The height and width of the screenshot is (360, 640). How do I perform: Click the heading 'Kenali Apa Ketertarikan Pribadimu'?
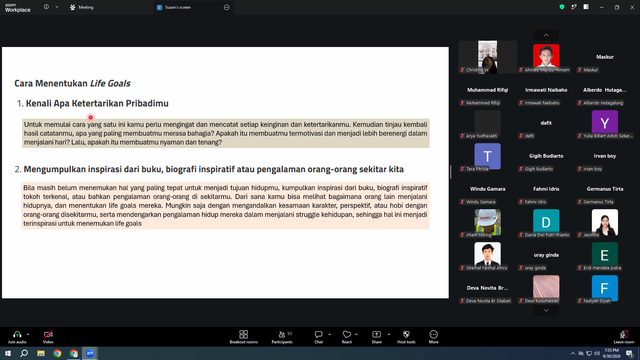97,103
